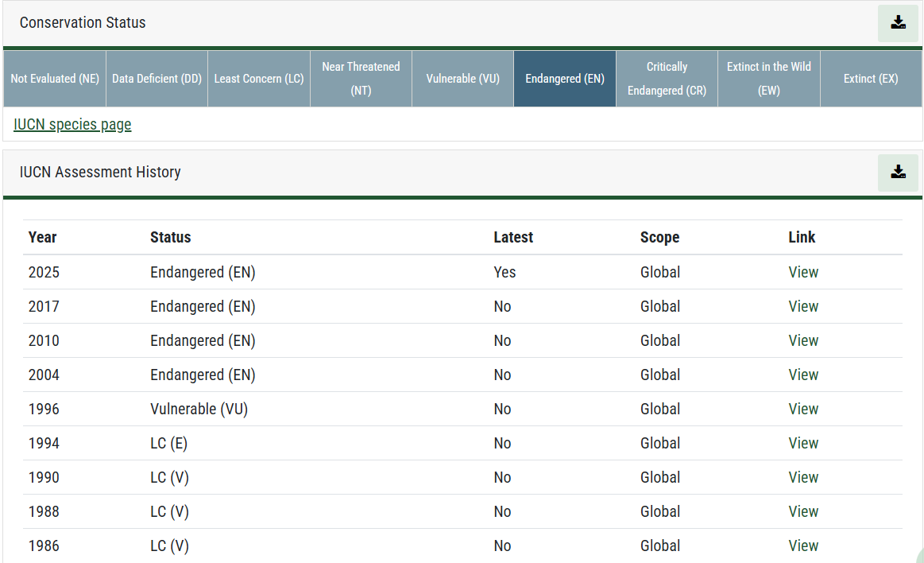The width and height of the screenshot is (924, 563).
Task: Click the Near Threatened (NT) segment
Action: (360, 79)
